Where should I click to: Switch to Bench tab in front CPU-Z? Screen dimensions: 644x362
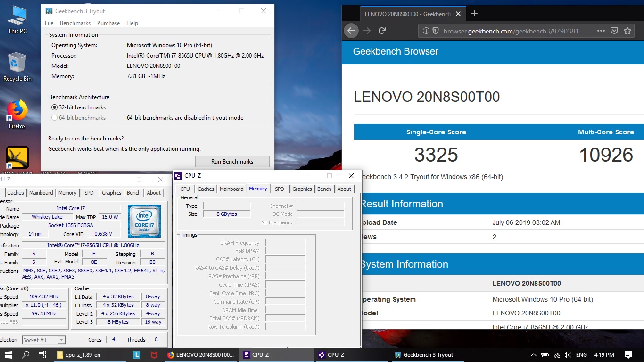[x=324, y=189]
